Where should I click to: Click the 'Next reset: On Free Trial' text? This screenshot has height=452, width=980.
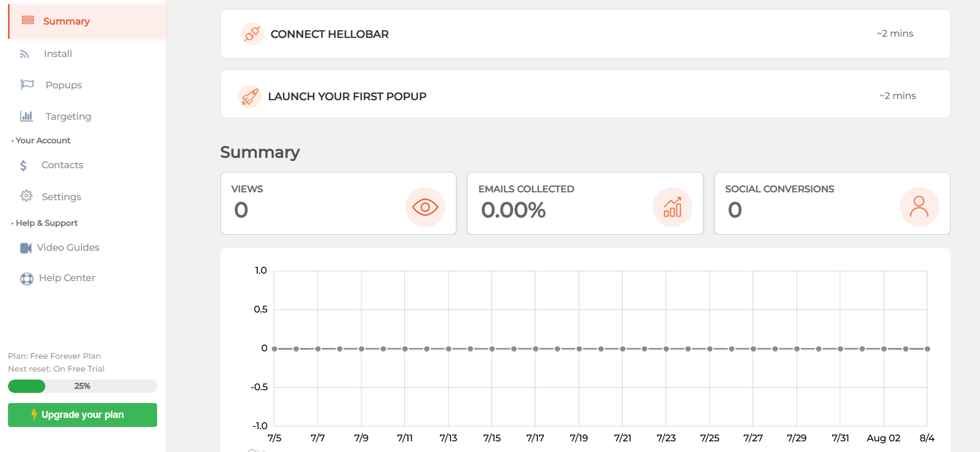click(x=56, y=369)
